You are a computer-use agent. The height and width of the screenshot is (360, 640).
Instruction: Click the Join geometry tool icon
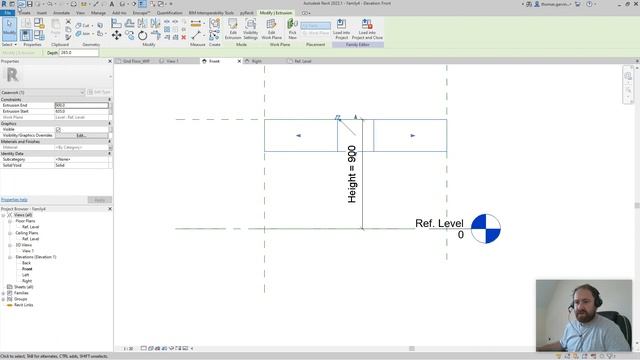point(83,33)
